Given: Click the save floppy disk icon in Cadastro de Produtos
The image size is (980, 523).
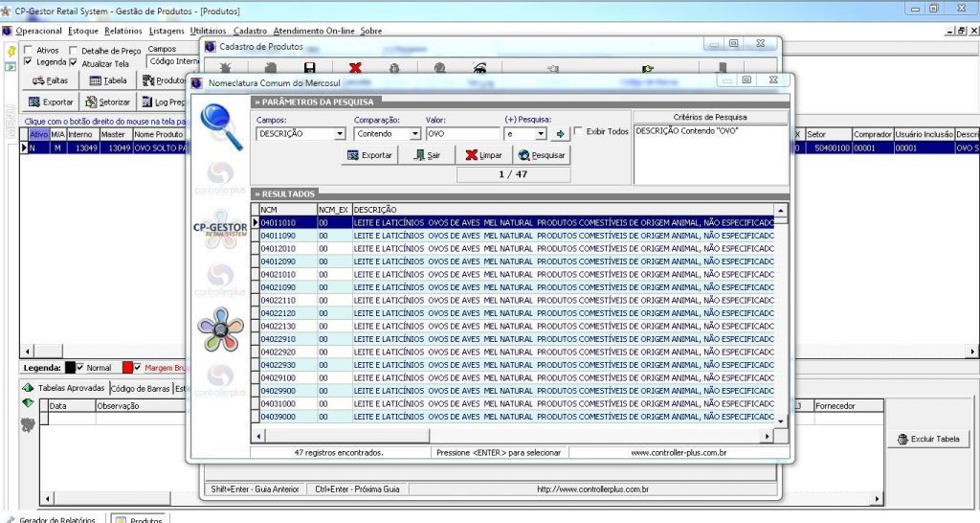Looking at the screenshot, I should pos(309,68).
